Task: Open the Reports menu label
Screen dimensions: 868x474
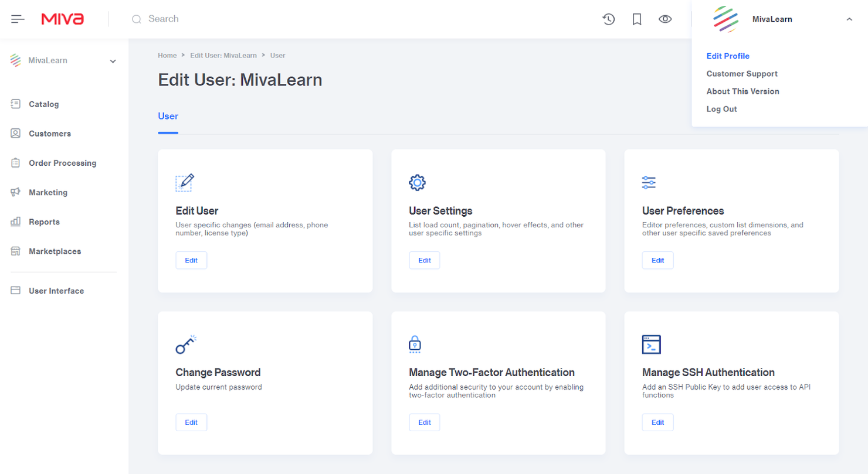Action: [x=44, y=222]
